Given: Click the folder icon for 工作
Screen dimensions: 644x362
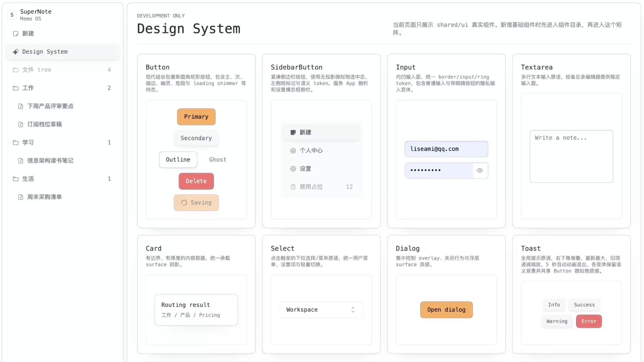Looking at the screenshot, I should [x=16, y=88].
